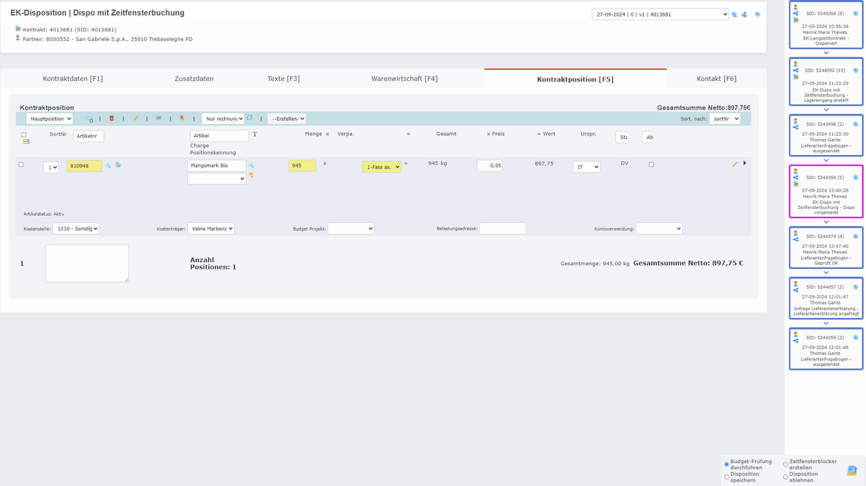Switch to the Kontraktdaten [F1] tab

(72, 79)
